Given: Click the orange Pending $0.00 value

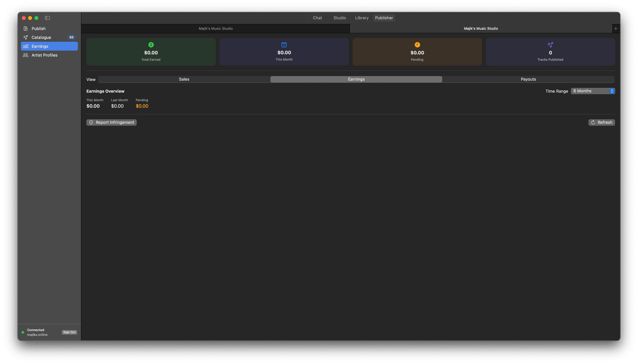Looking at the screenshot, I should 142,106.
